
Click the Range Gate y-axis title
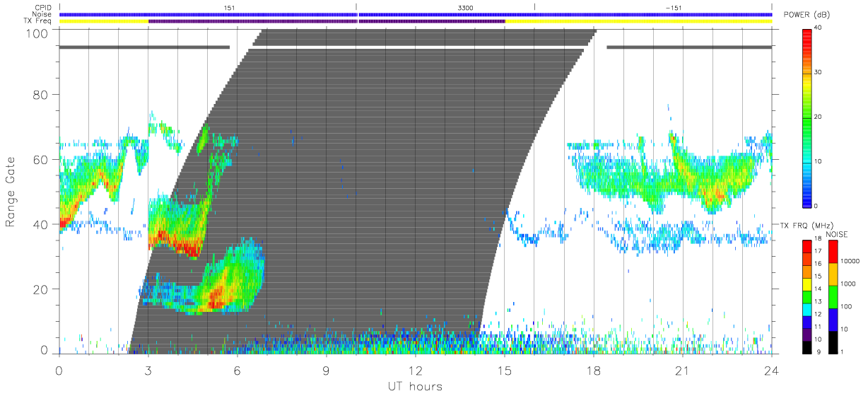pos(11,192)
